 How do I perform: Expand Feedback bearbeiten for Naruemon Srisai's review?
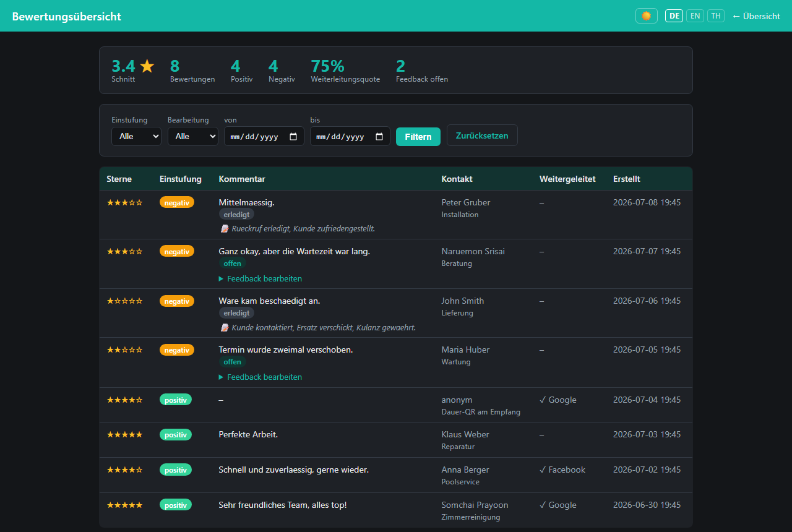260,278
